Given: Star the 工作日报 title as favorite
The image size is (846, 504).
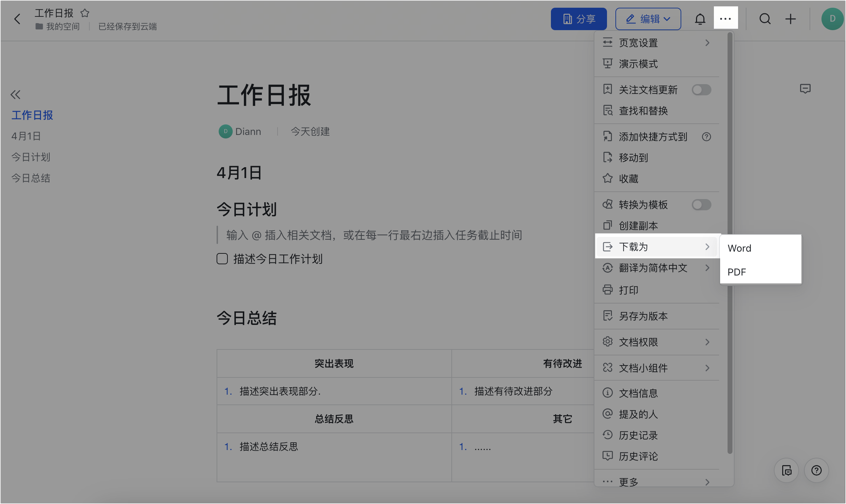Looking at the screenshot, I should (85, 13).
